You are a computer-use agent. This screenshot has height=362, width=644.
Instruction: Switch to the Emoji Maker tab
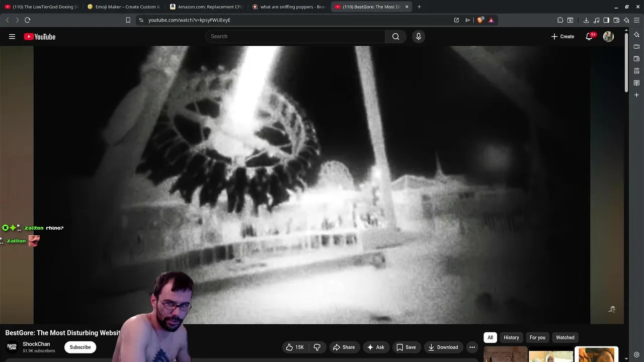click(x=124, y=7)
